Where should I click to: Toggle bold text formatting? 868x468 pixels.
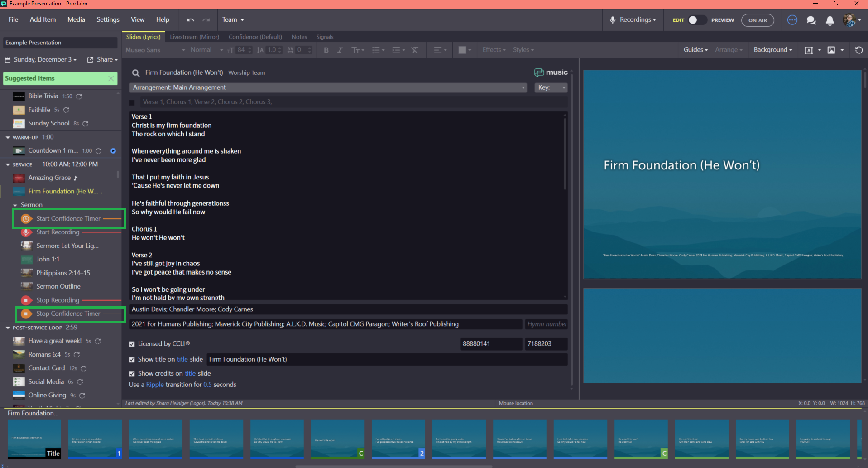point(326,50)
